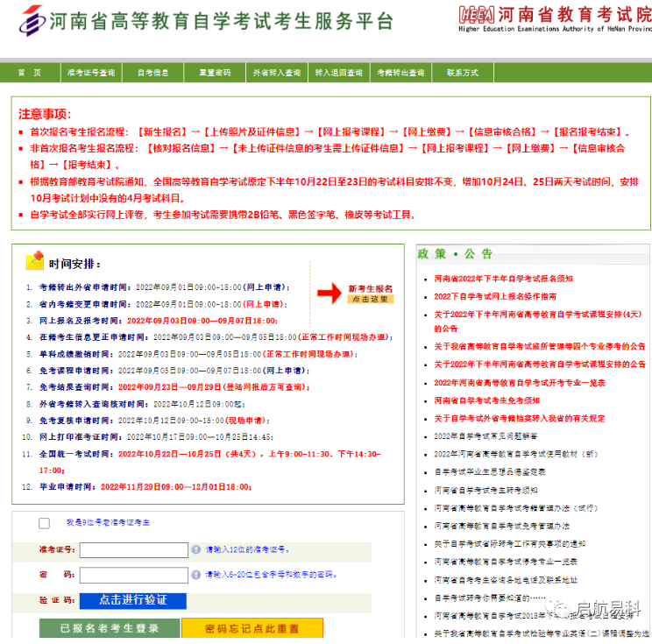
Task: Open 河南省自考考生咨询各地电话及联系地址 link
Action: (x=506, y=580)
